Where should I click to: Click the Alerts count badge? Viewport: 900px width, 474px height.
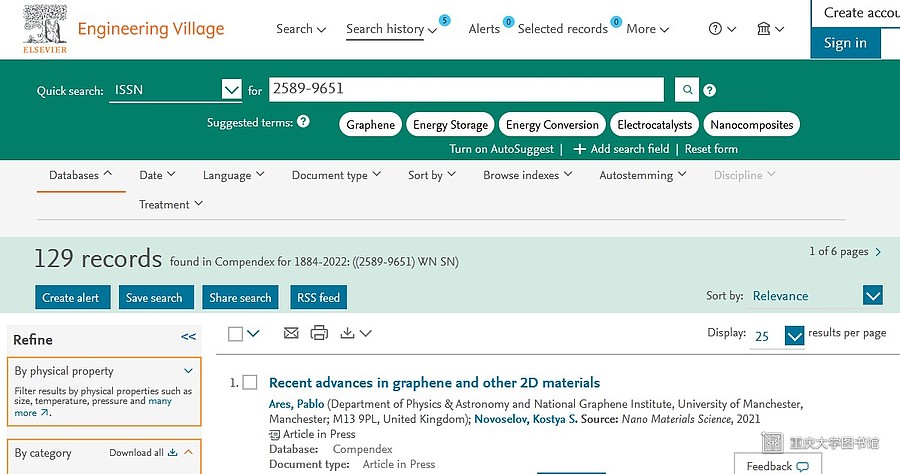508,22
